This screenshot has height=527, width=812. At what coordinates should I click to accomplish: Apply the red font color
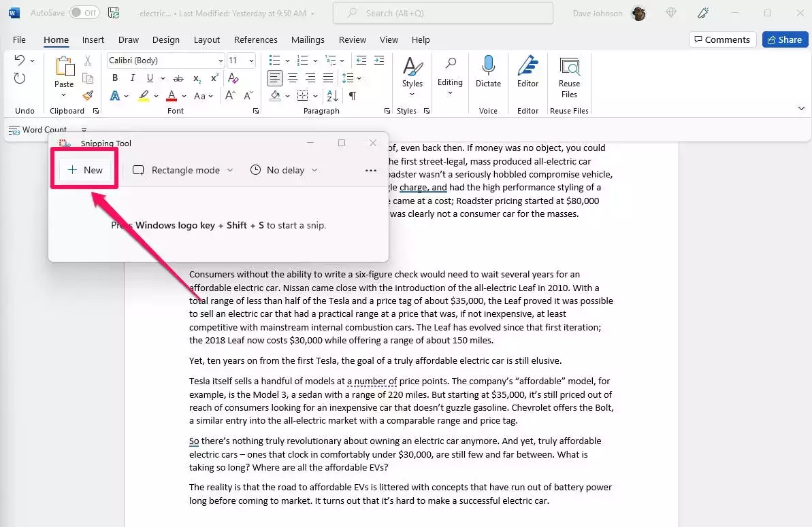tap(172, 96)
